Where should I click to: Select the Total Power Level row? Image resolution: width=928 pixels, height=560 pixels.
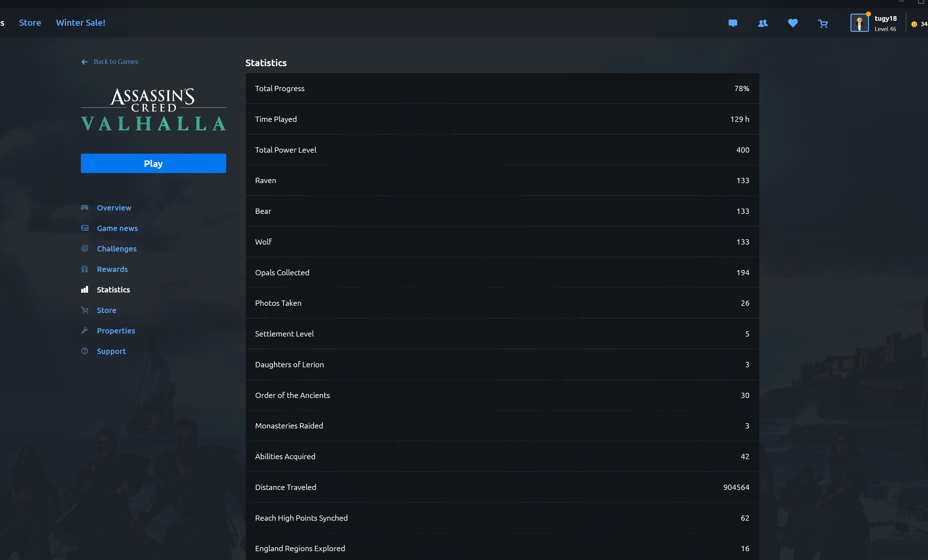502,150
